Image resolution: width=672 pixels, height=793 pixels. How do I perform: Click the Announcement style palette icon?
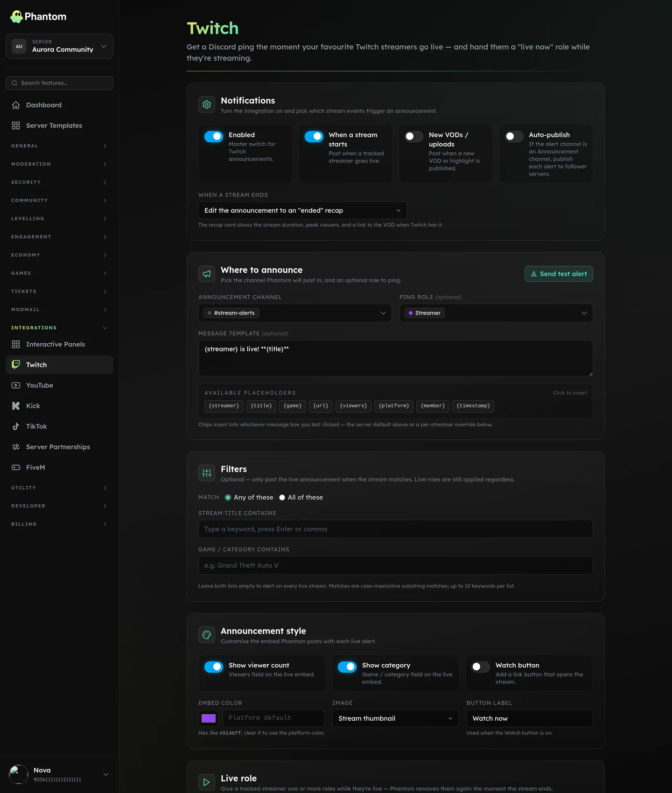pos(207,635)
